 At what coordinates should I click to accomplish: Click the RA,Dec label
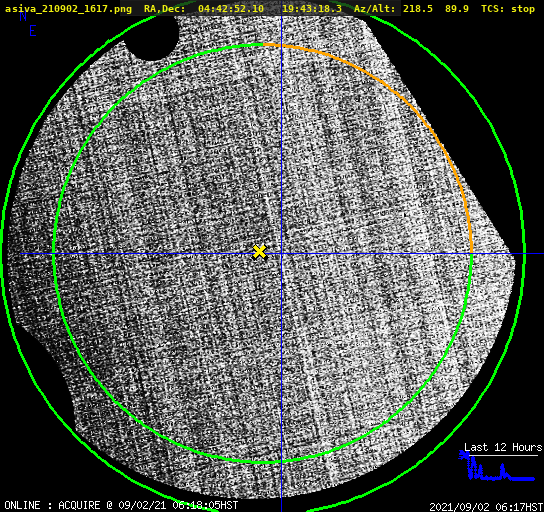(165, 9)
